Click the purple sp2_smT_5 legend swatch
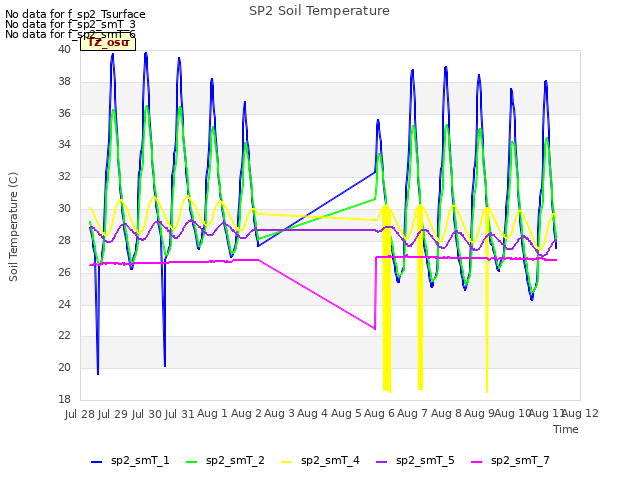Image resolution: width=640 pixels, height=480 pixels. [x=382, y=462]
